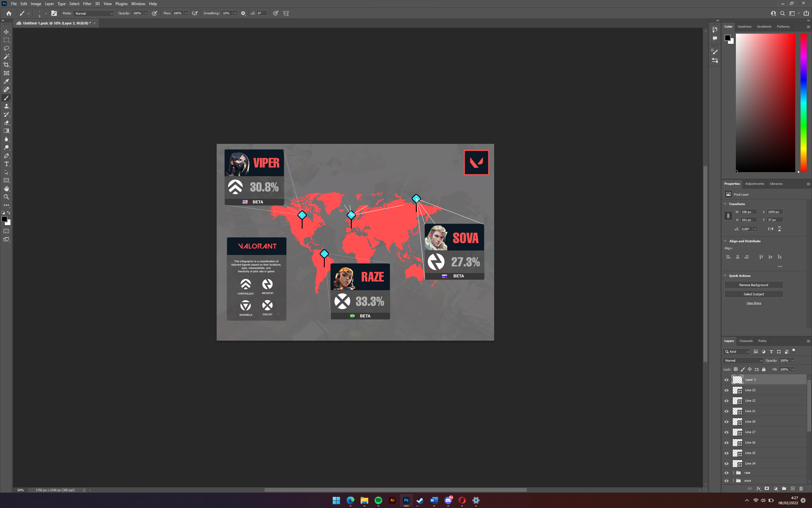
Task: Select the Zoom tool
Action: coord(6,197)
